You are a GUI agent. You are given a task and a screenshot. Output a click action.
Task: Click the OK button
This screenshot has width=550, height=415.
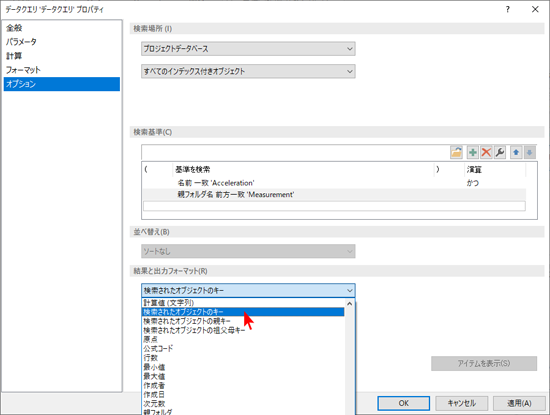point(404,403)
